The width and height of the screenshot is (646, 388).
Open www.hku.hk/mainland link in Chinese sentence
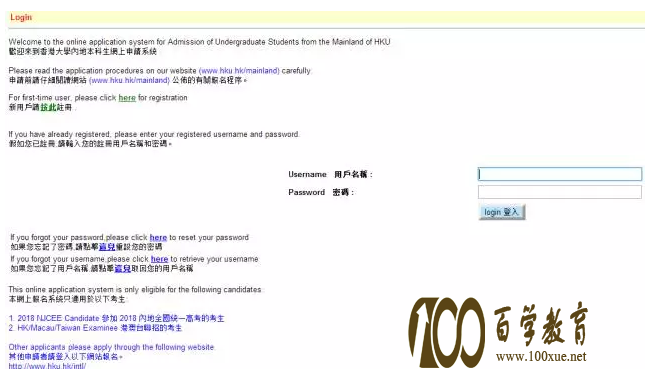129,80
